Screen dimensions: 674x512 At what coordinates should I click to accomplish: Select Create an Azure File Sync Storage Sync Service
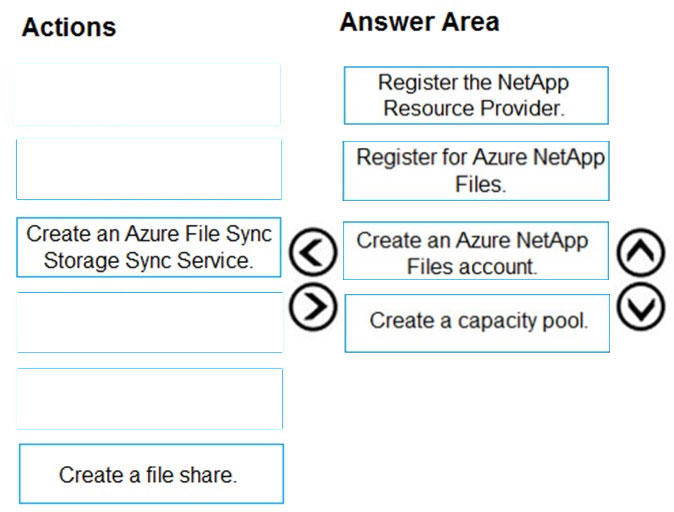[x=149, y=247]
